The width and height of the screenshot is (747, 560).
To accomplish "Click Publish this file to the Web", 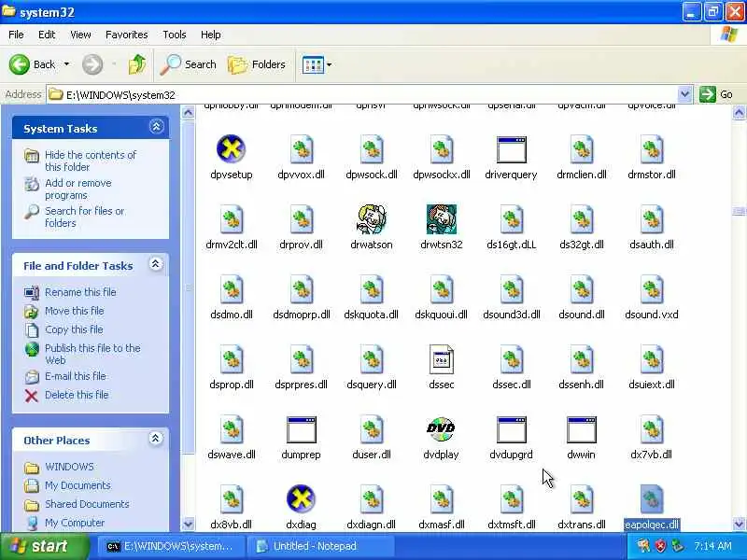I will tap(92, 354).
